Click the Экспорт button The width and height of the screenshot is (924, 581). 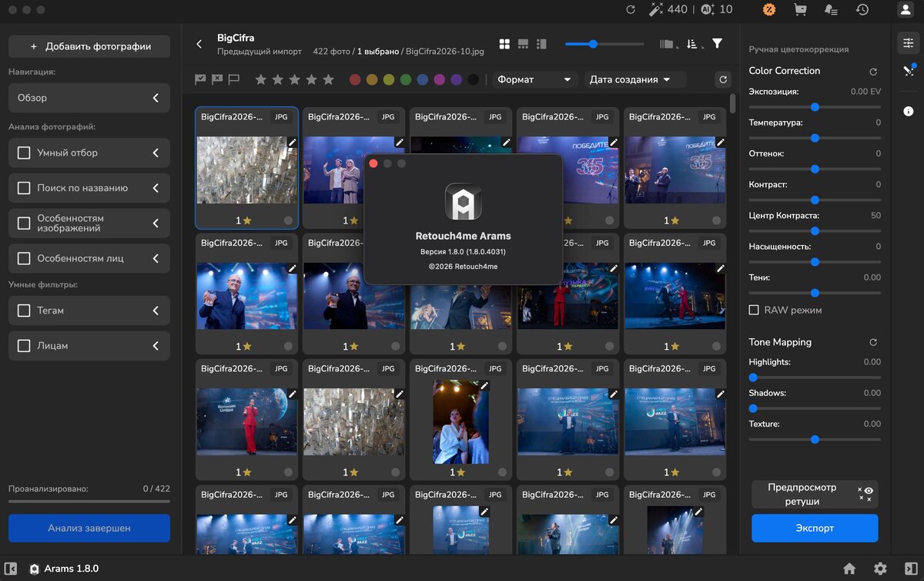(x=815, y=528)
